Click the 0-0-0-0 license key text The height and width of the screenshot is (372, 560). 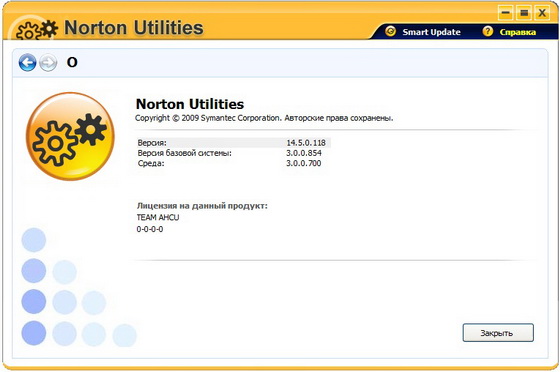click(150, 229)
